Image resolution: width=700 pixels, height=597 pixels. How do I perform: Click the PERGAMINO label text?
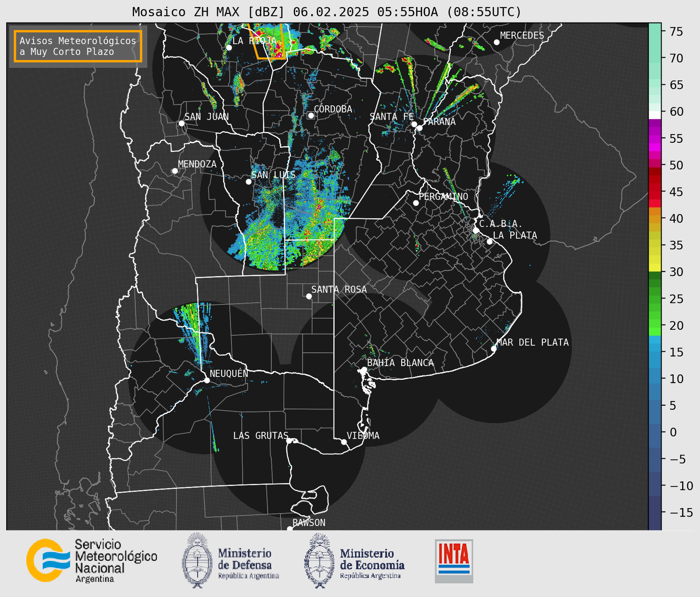click(x=444, y=196)
